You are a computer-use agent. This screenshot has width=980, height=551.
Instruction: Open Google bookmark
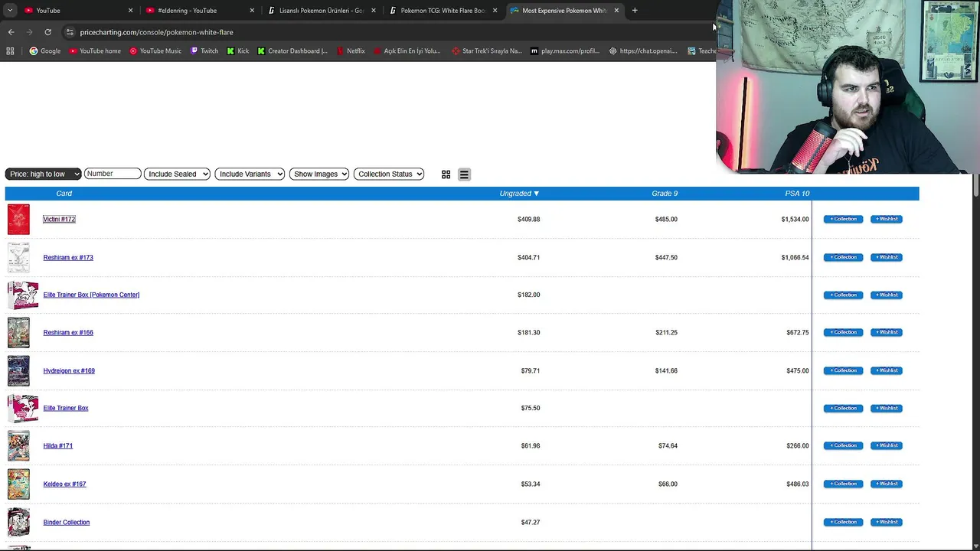coord(45,51)
